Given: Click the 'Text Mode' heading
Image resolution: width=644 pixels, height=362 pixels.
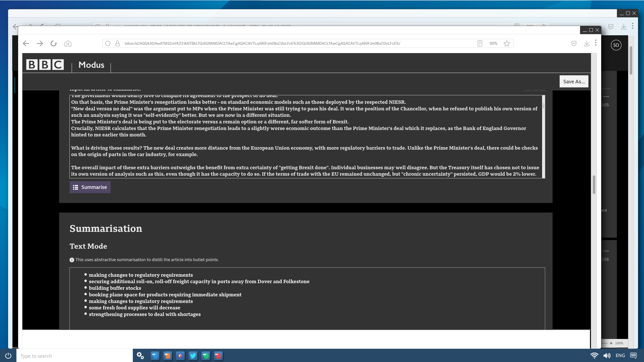Looking at the screenshot, I should (x=88, y=246).
